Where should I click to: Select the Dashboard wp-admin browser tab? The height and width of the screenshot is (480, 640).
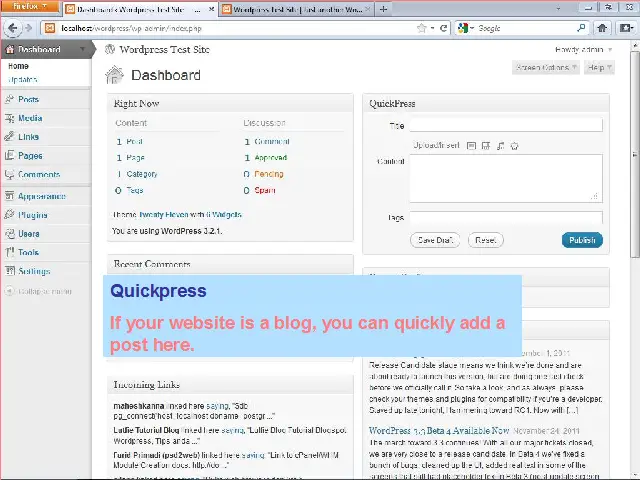click(x=140, y=9)
